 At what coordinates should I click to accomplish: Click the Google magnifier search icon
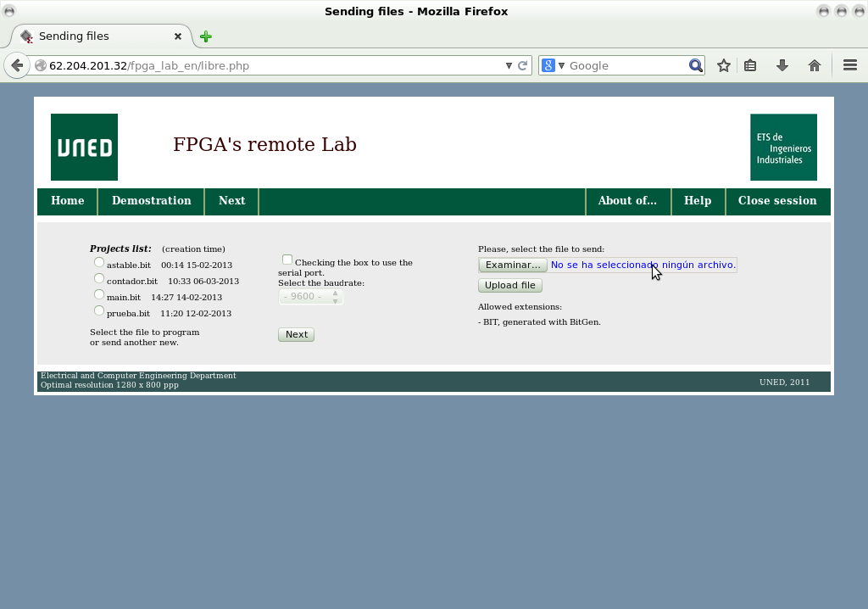(695, 65)
